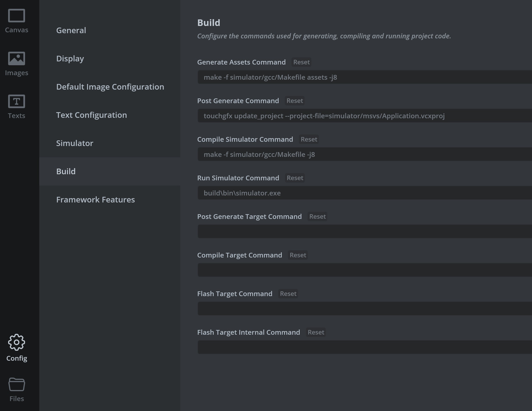Image resolution: width=532 pixels, height=411 pixels.
Task: Reset the Flash Target Internal Command
Action: [x=316, y=332]
